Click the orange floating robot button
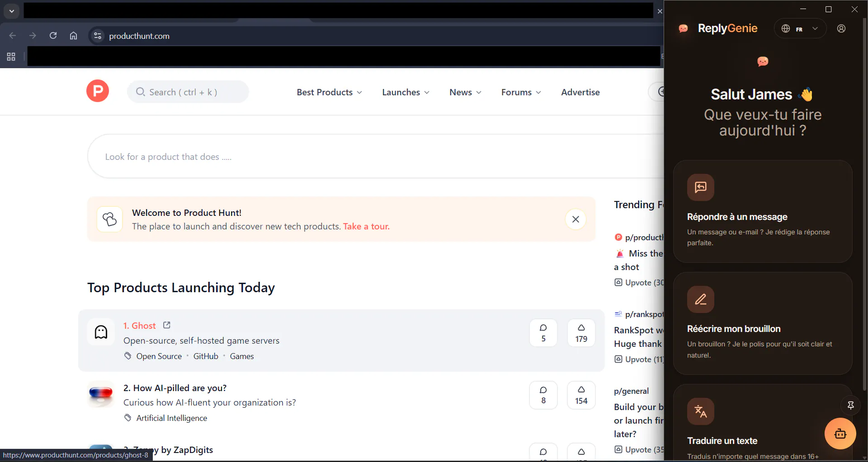The width and height of the screenshot is (868, 462). tap(840, 434)
